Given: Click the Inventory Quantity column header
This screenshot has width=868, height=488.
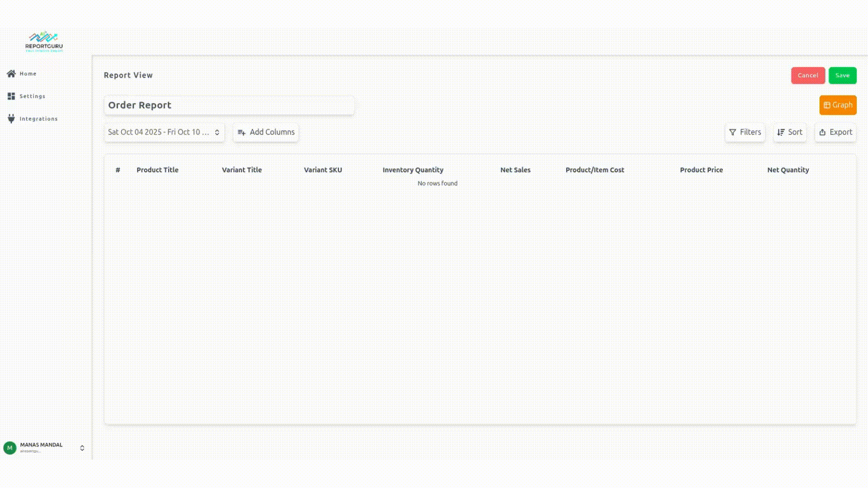Looking at the screenshot, I should pyautogui.click(x=412, y=170).
